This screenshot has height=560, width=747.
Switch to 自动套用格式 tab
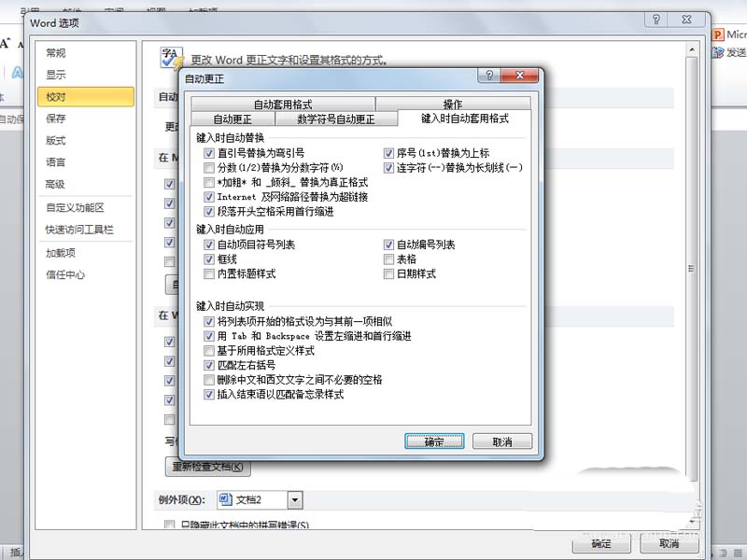click(x=283, y=105)
